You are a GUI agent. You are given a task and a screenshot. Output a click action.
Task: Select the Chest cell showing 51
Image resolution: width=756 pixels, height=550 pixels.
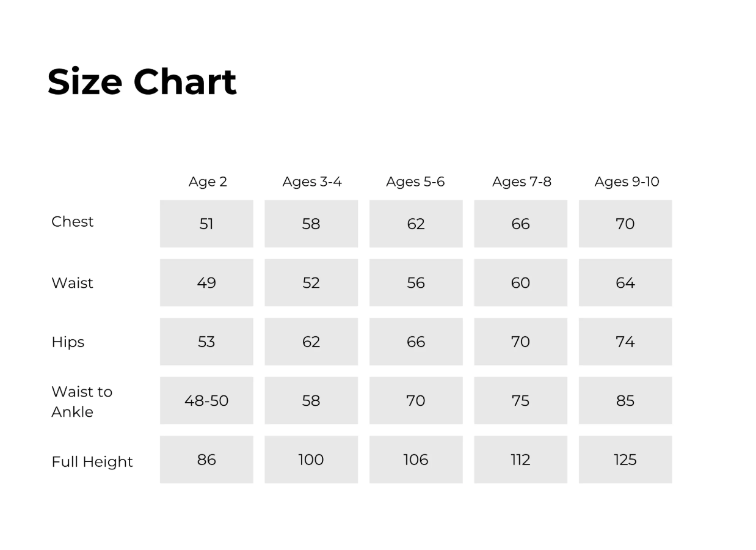(206, 224)
